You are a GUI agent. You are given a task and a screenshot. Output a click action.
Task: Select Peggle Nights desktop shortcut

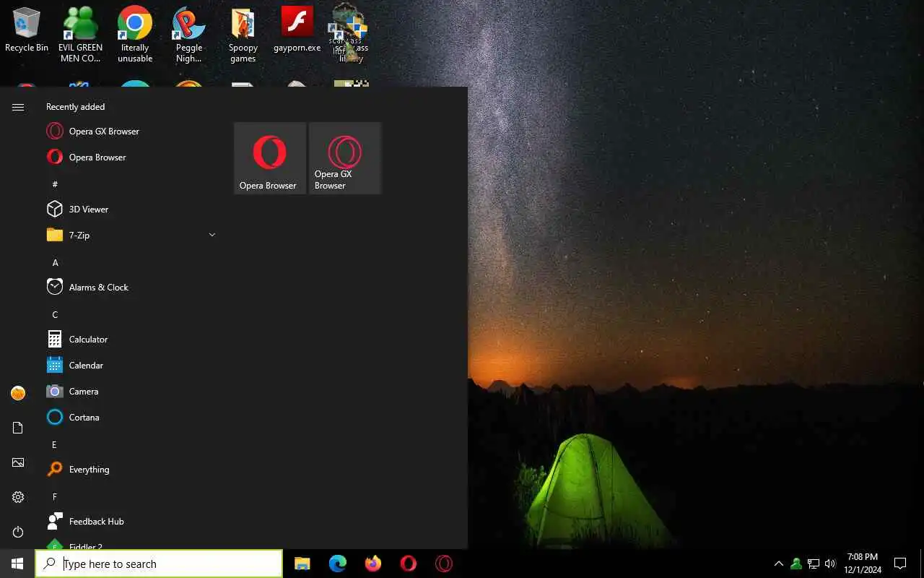(x=189, y=35)
